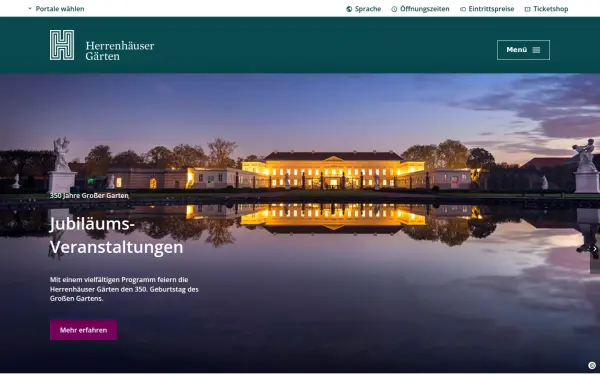
Task: Go to the Ticketshop
Action: tap(546, 9)
